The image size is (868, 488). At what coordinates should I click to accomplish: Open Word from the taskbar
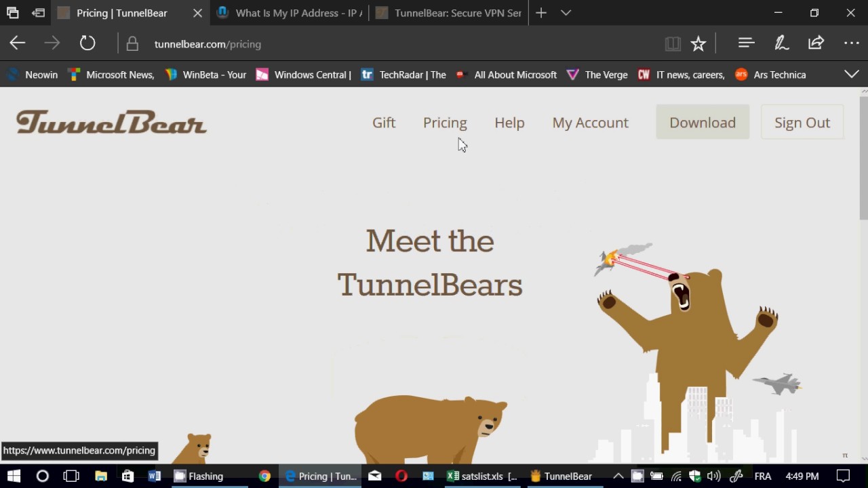pos(154,476)
